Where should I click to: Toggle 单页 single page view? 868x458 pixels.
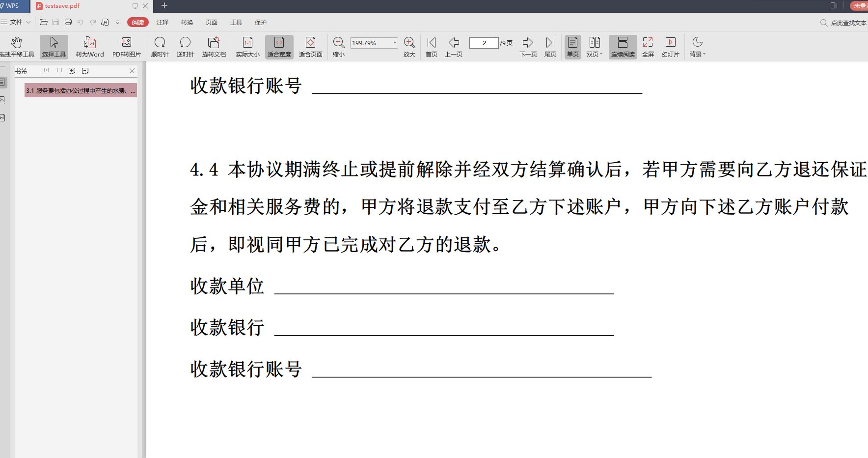coord(573,47)
